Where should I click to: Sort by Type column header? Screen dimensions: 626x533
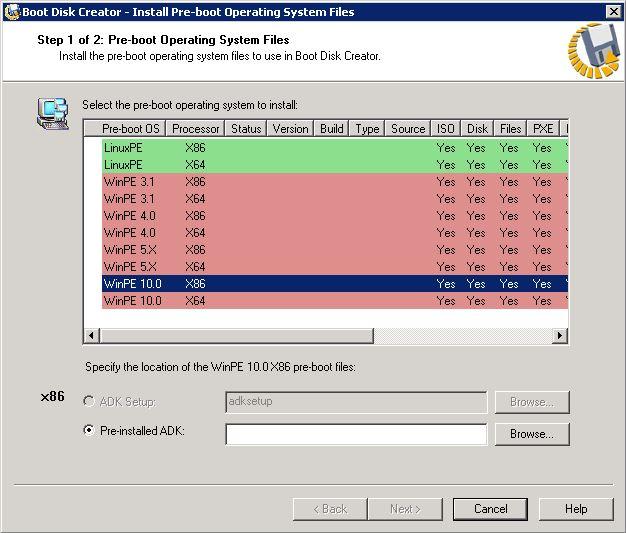pos(367,129)
